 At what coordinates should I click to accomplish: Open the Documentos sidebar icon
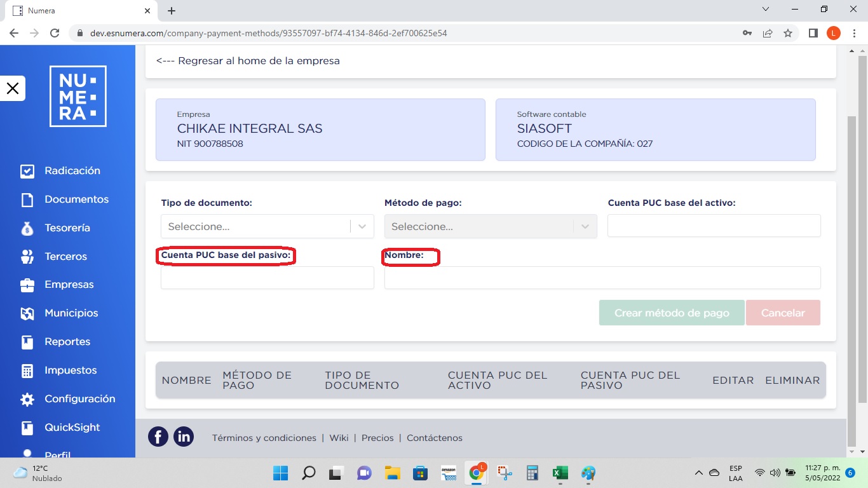[27, 200]
